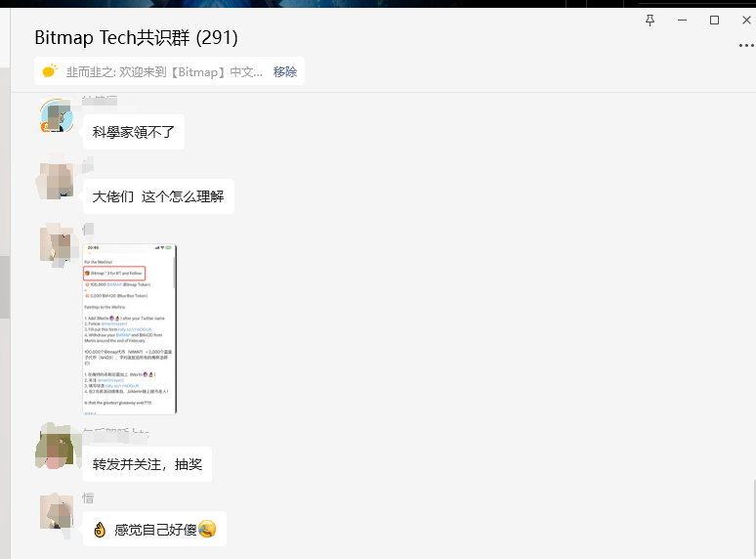Open the three-dot chat options menu

746,45
